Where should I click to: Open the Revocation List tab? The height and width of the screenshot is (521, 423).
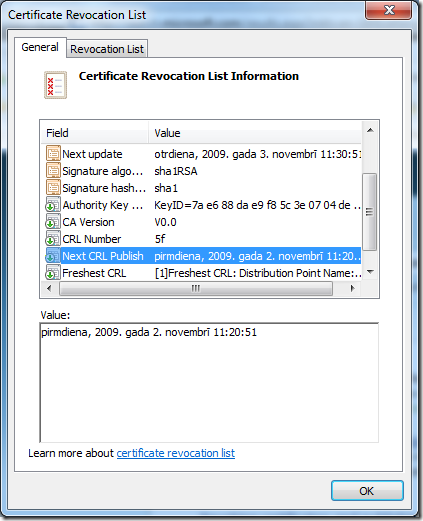[x=107, y=49]
